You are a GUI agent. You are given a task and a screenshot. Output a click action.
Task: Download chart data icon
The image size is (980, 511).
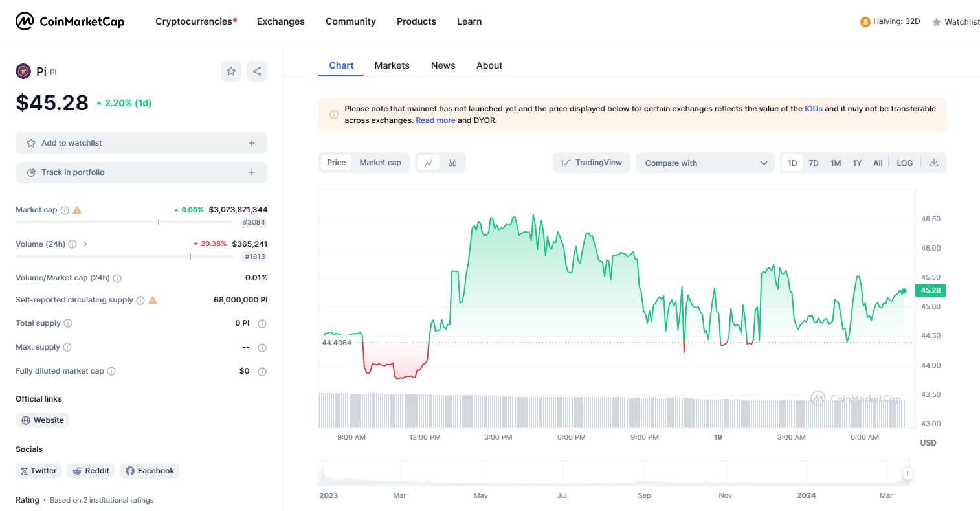(934, 163)
